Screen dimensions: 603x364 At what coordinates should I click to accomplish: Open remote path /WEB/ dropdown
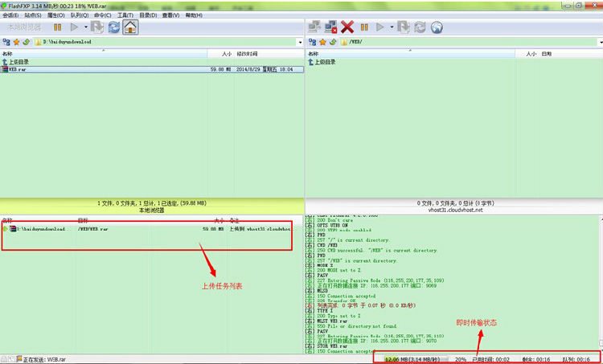[597, 42]
